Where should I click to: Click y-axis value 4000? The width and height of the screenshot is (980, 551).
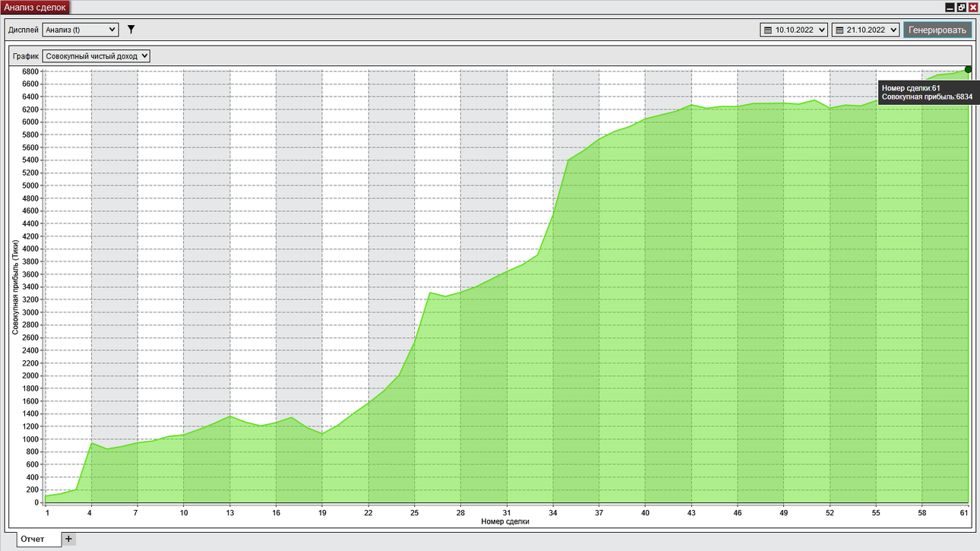click(30, 249)
